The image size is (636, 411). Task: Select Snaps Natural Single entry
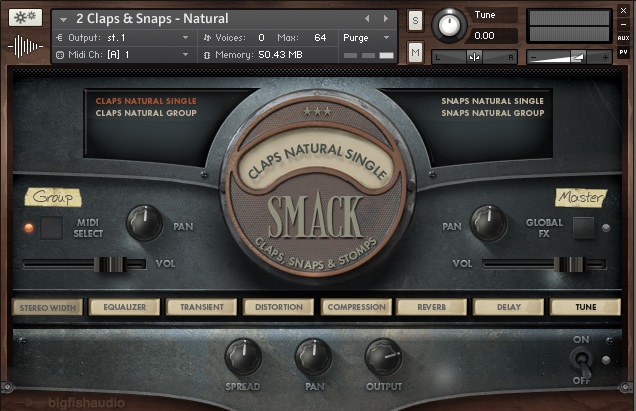[492, 101]
